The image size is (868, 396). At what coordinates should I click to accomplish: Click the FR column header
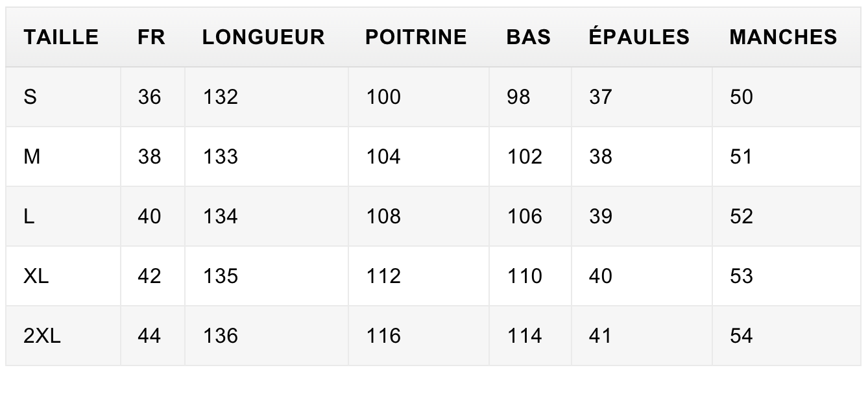(152, 37)
